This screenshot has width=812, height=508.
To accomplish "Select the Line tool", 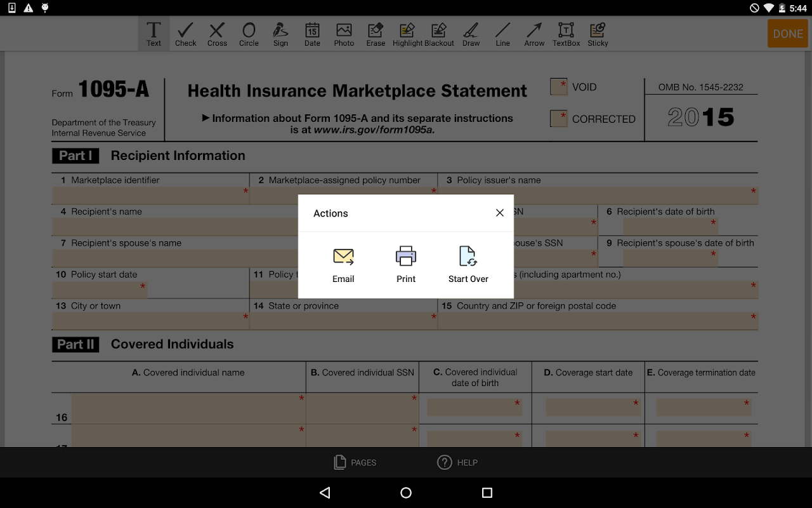I will (502, 34).
